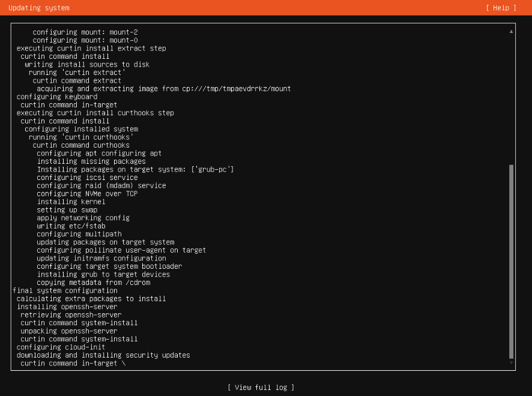This screenshot has height=396, width=532.
Task: Select the 'final system configuration' log line
Action: 65,290
